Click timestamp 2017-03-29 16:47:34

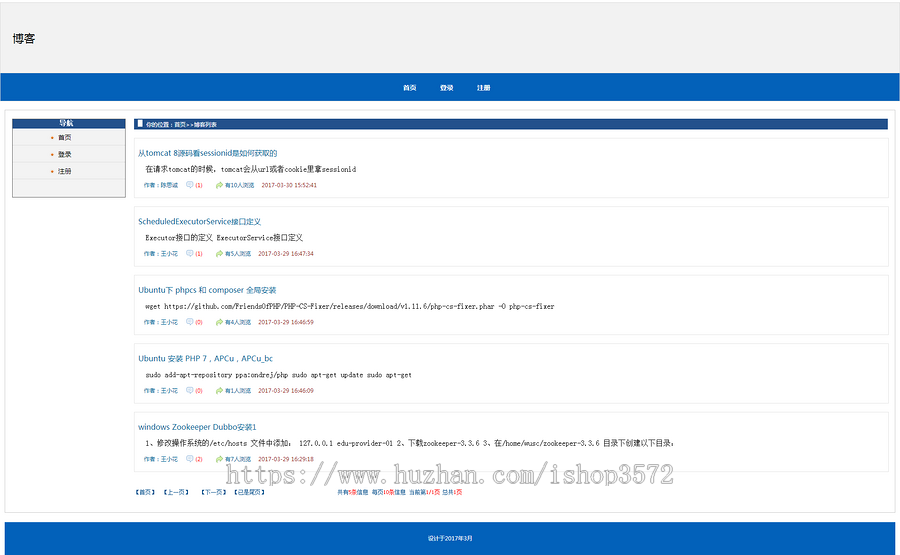pyautogui.click(x=286, y=253)
